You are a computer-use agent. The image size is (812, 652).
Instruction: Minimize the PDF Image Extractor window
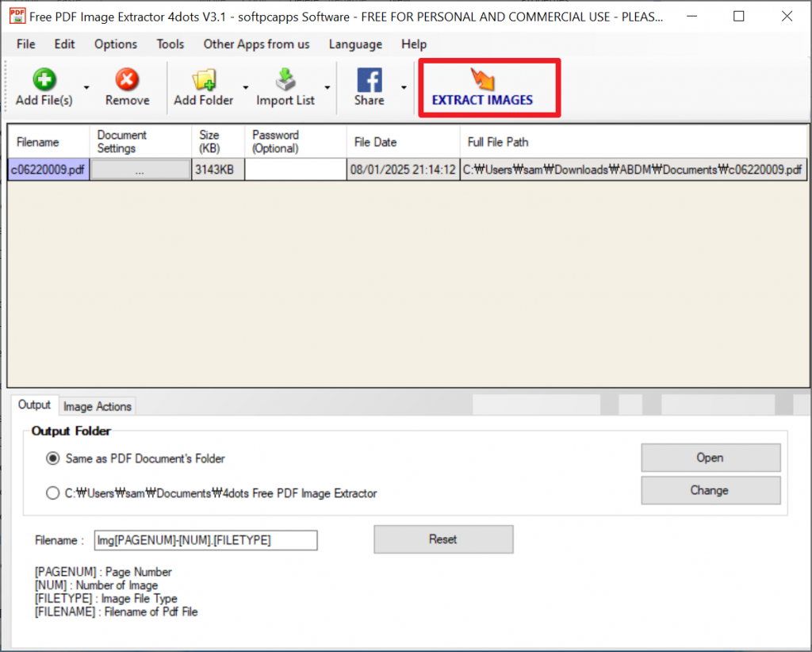coord(691,16)
